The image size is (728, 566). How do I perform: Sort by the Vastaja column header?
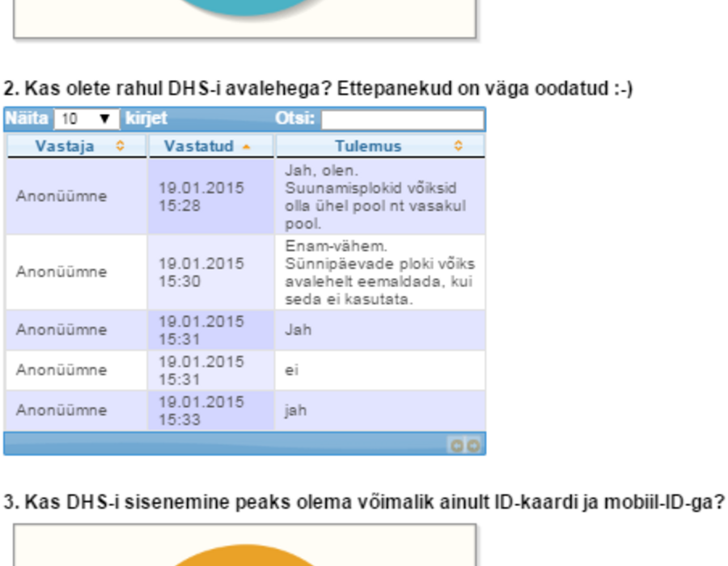(77, 146)
